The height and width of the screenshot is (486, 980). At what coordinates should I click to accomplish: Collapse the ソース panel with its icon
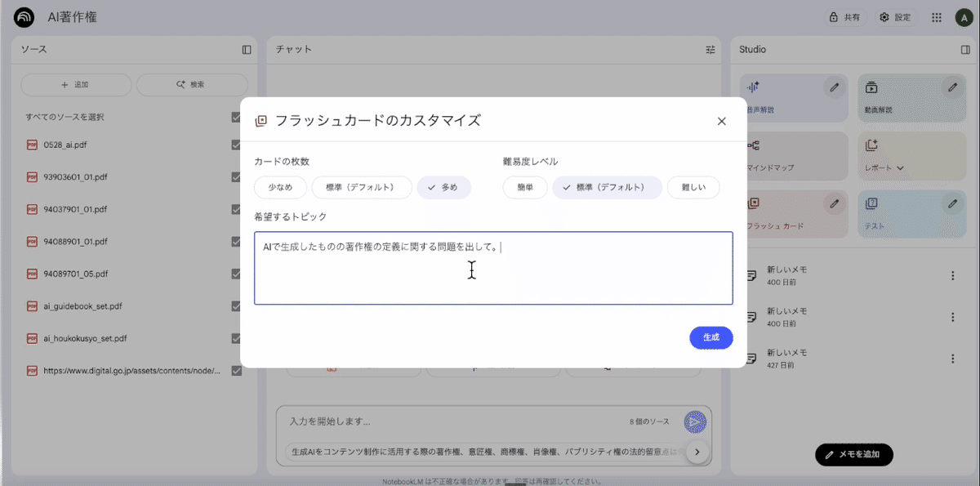(247, 50)
